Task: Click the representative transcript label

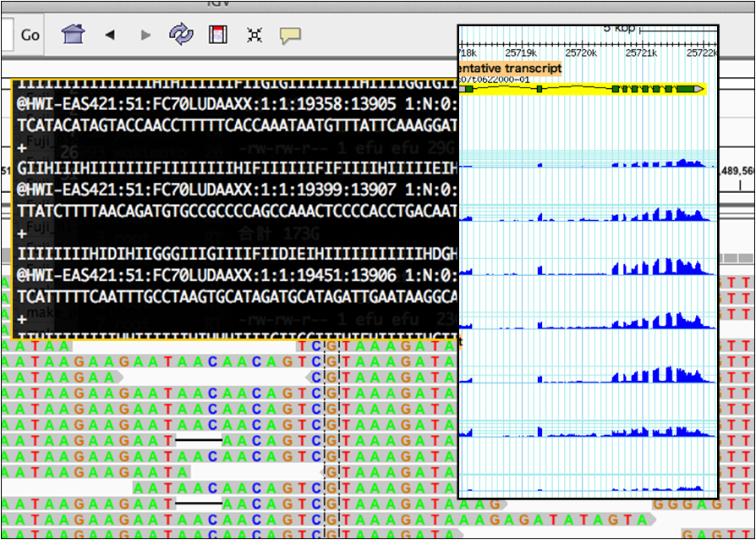Action: click(509, 68)
